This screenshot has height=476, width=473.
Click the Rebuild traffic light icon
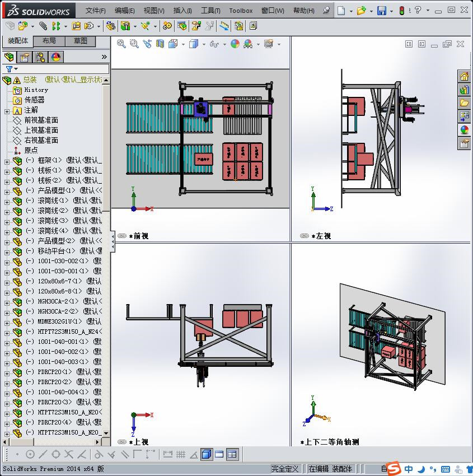point(402,11)
